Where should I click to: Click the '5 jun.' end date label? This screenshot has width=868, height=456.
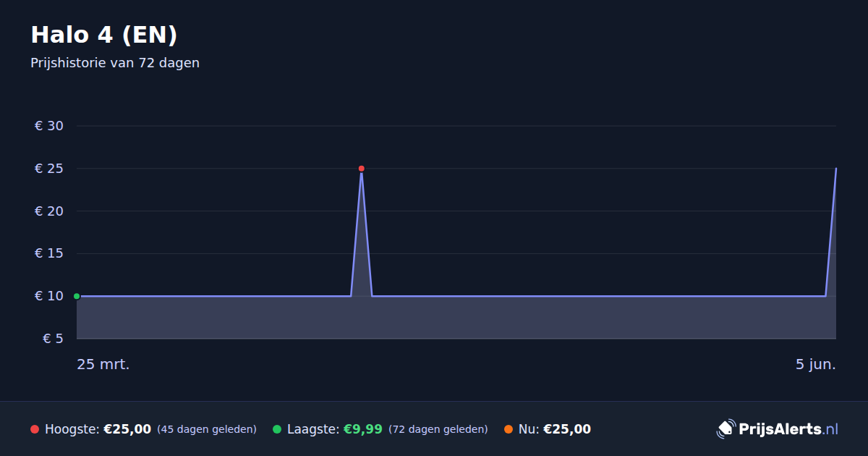[x=816, y=365]
